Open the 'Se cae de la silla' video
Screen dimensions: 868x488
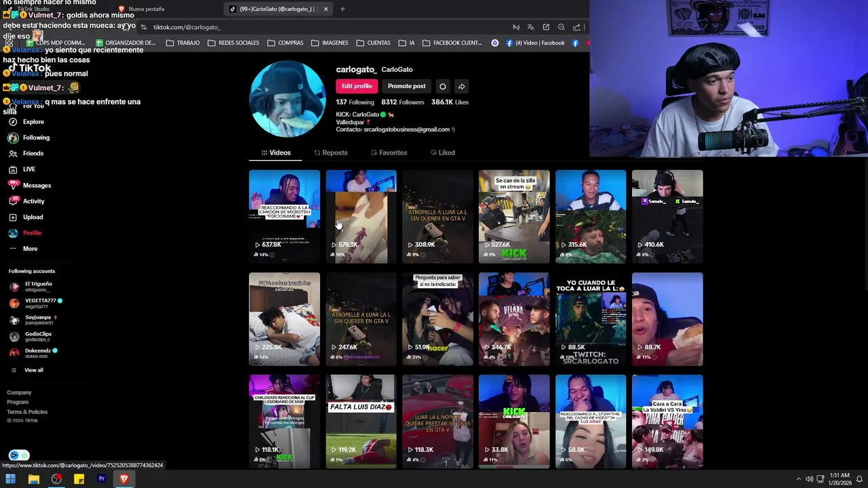coord(514,216)
